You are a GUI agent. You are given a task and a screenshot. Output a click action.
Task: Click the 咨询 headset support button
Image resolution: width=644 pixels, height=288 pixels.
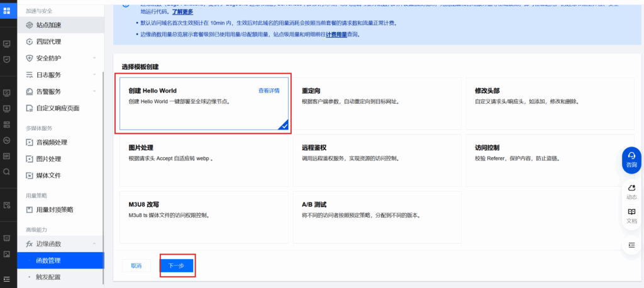pyautogui.click(x=631, y=158)
